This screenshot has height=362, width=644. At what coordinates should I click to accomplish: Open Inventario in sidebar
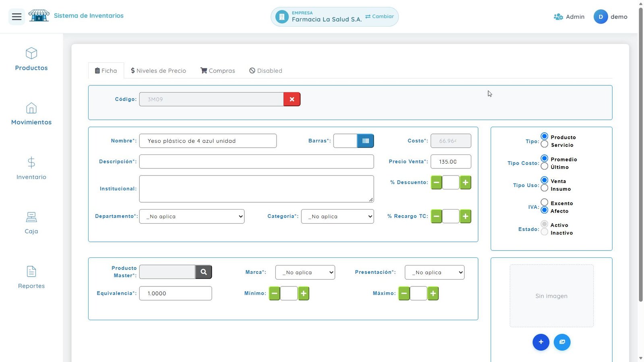point(31,169)
